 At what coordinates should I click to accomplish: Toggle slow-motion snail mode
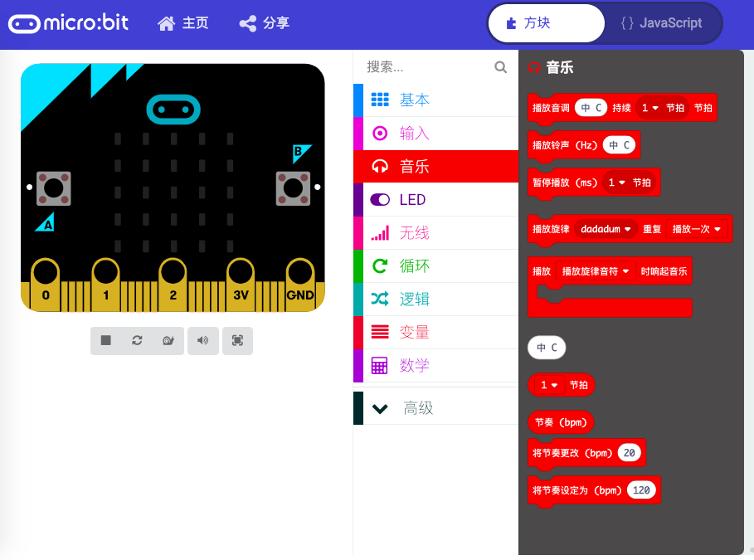pyautogui.click(x=168, y=341)
